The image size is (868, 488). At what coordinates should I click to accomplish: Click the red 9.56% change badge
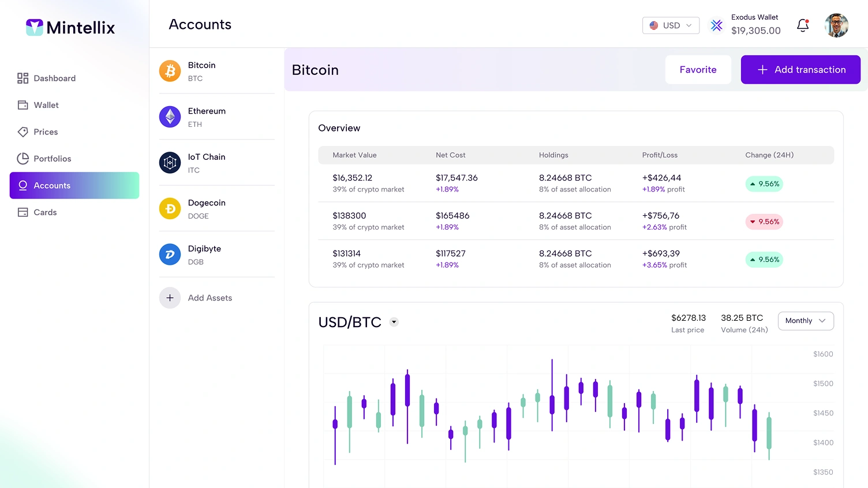(x=764, y=222)
